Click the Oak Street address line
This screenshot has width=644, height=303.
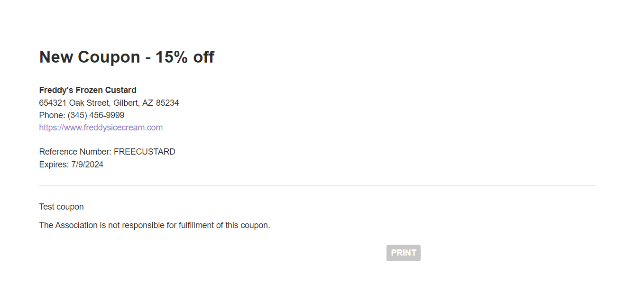[109, 103]
